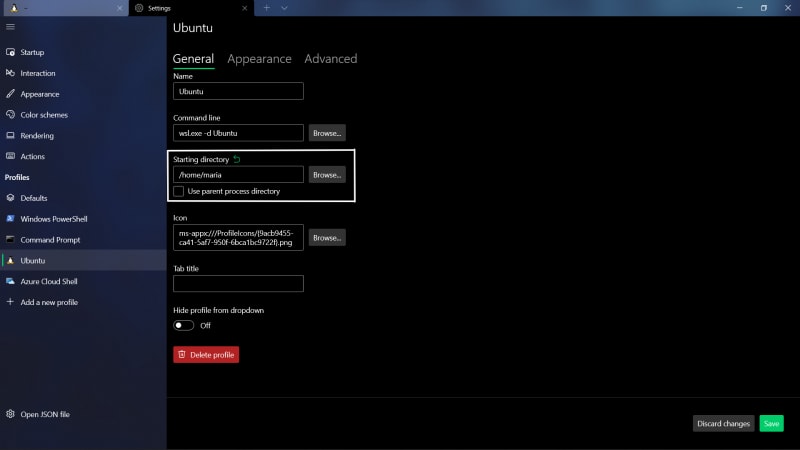Click the Starting directory input field
This screenshot has height=450, width=800.
coord(238,174)
